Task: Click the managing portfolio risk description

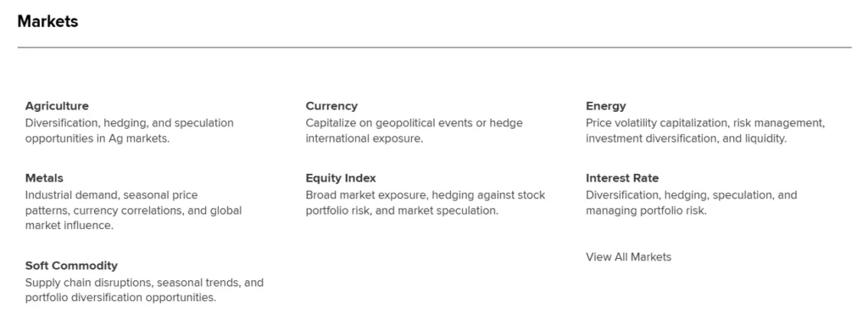Action: point(692,203)
